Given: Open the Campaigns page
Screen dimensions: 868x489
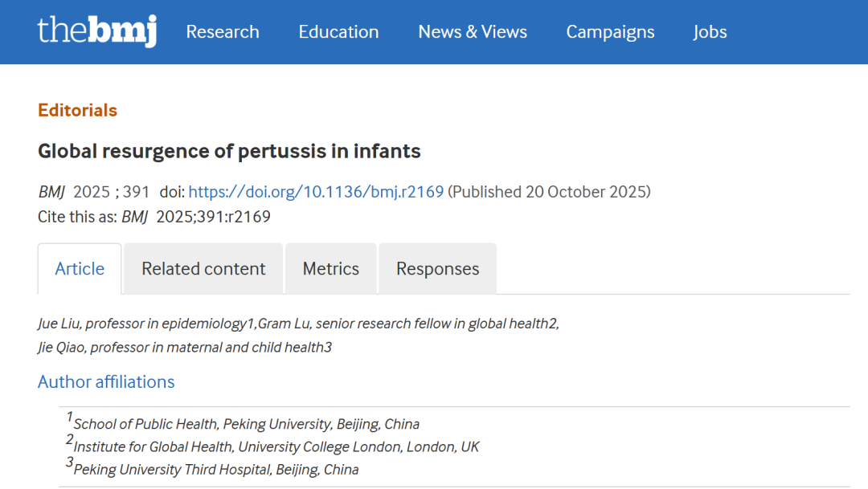Looking at the screenshot, I should coord(610,32).
